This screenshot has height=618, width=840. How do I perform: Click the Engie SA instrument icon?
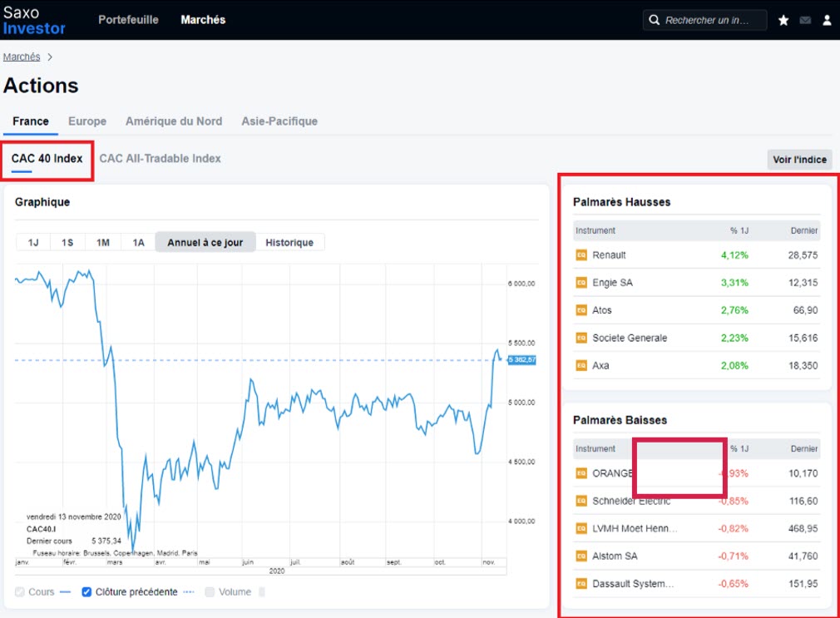point(581,283)
